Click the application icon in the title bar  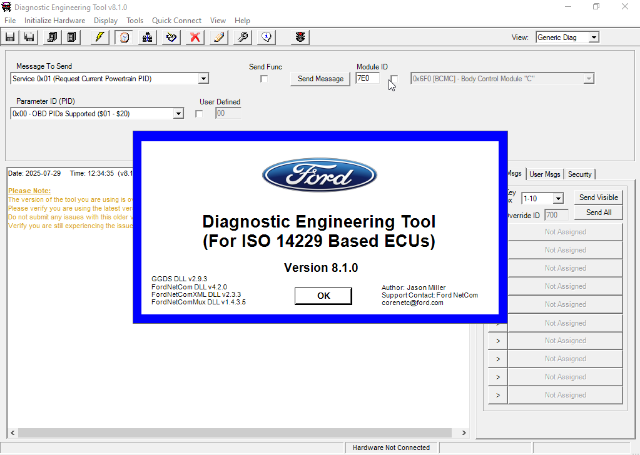(7, 7)
